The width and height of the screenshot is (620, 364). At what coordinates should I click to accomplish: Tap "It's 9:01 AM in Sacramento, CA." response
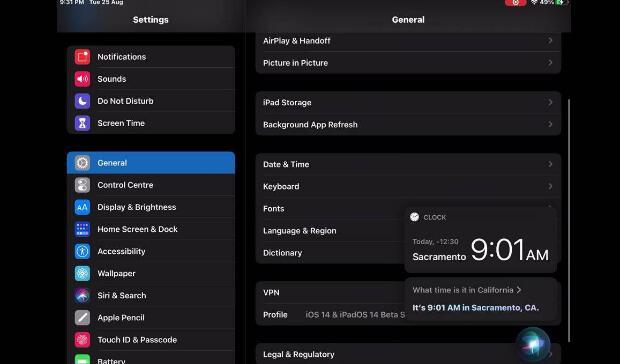[x=476, y=307]
